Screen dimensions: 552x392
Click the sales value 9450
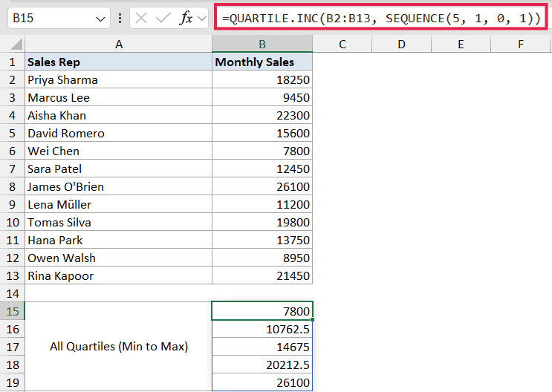[x=262, y=97]
